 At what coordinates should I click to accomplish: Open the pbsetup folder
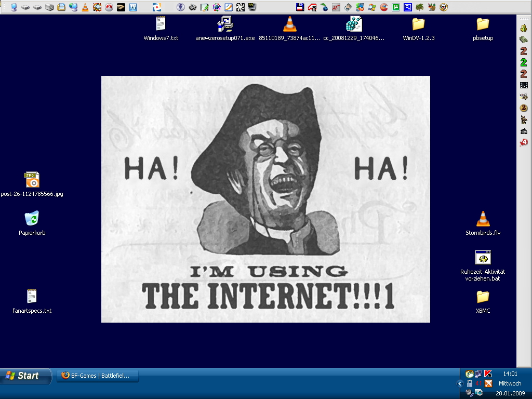pos(483,29)
